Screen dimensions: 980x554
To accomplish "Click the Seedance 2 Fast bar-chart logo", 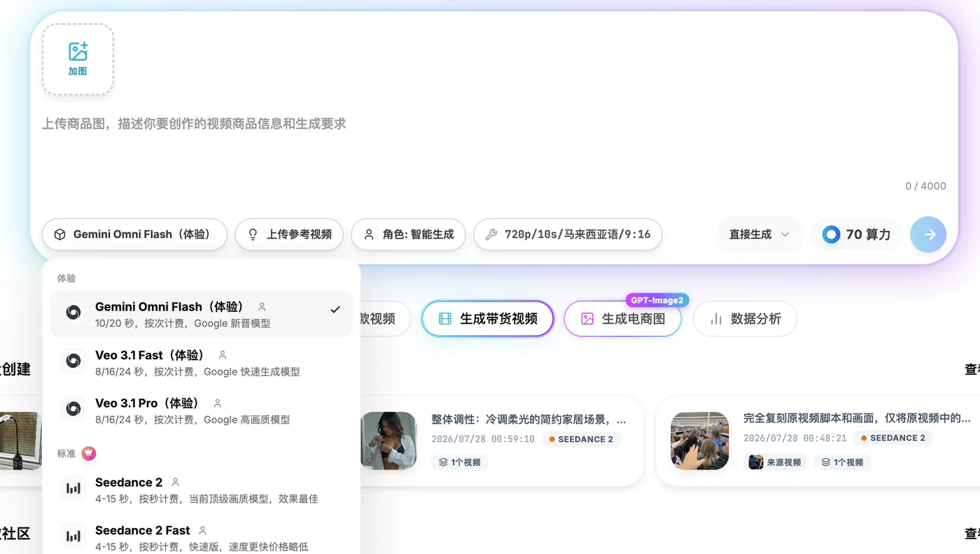I will pyautogui.click(x=73, y=537).
